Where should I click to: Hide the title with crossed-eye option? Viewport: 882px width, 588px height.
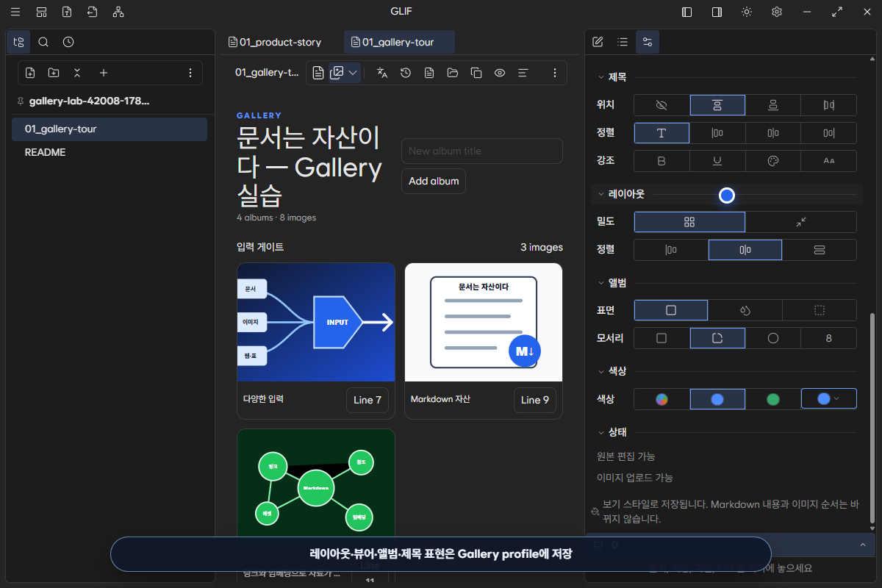point(661,105)
